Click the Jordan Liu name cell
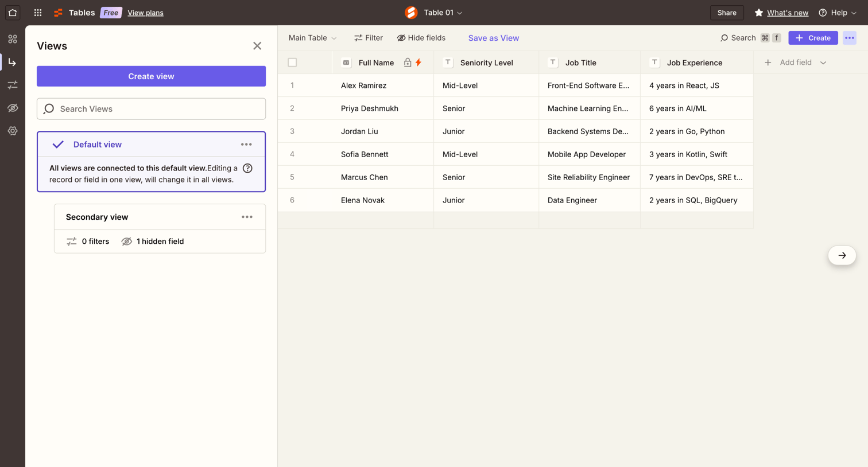 click(x=383, y=131)
